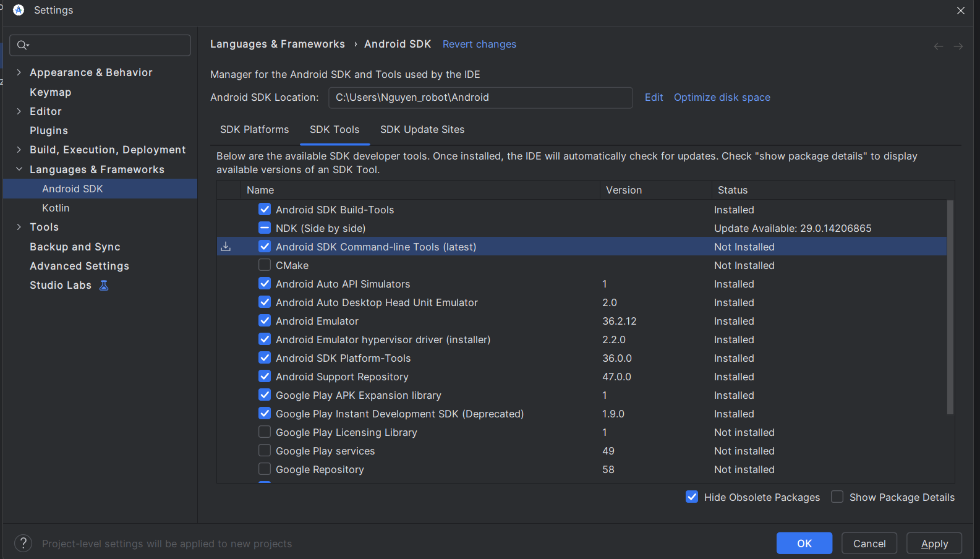Close the Settings dialog window
Viewport: 980px width, 559px height.
tap(960, 11)
